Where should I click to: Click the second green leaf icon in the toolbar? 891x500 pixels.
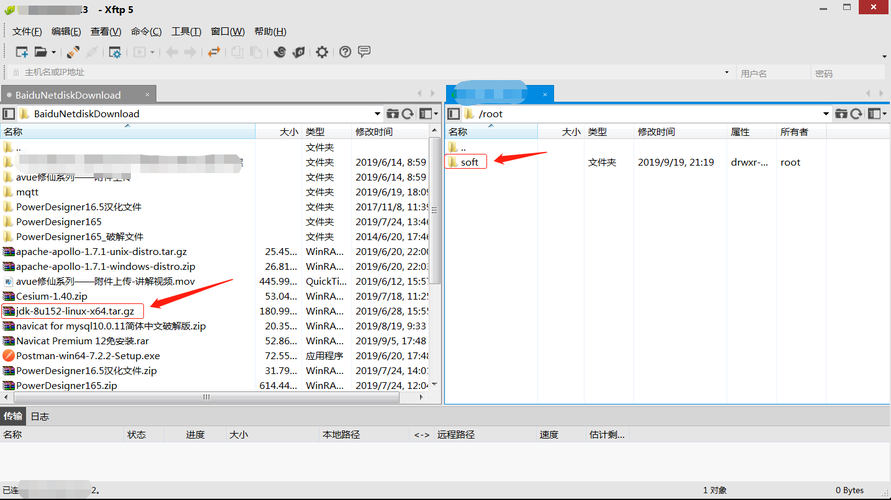[298, 52]
